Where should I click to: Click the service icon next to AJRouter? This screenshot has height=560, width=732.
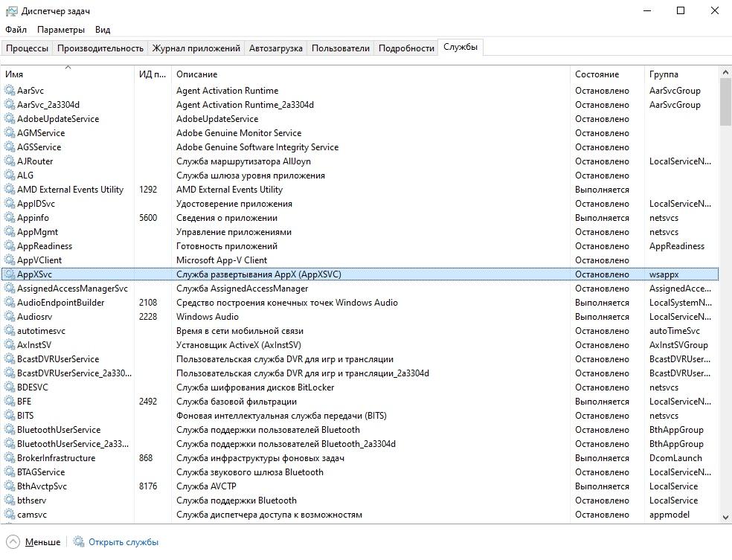[x=10, y=161]
